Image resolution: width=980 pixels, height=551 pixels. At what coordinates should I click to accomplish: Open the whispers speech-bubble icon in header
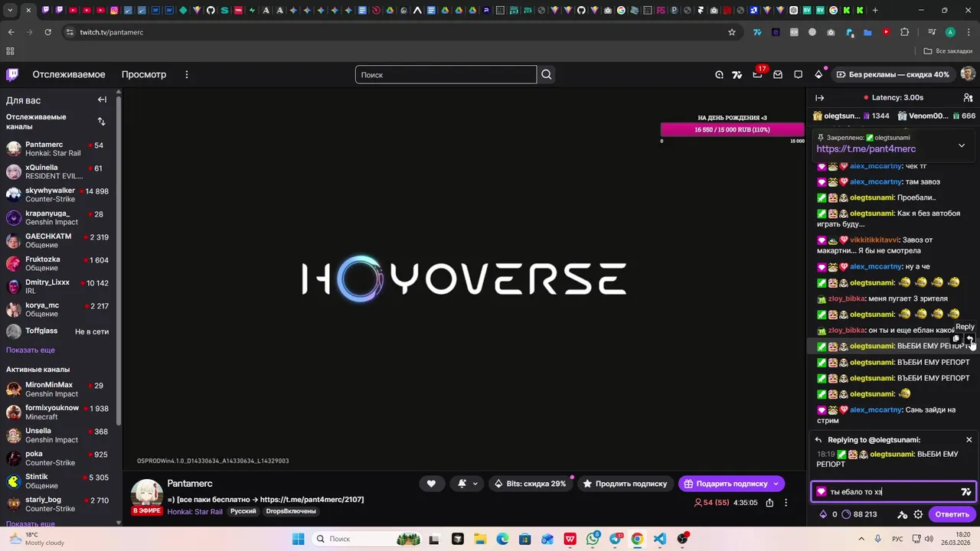point(798,74)
